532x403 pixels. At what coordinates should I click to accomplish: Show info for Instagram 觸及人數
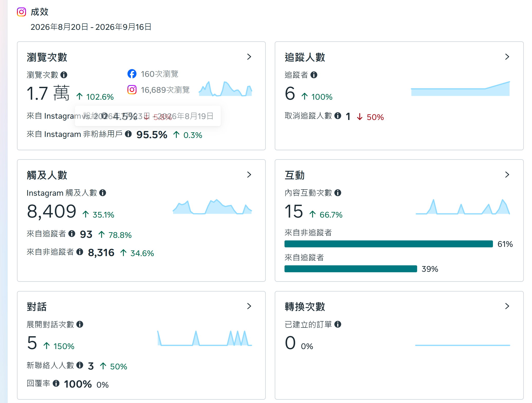pyautogui.click(x=103, y=193)
